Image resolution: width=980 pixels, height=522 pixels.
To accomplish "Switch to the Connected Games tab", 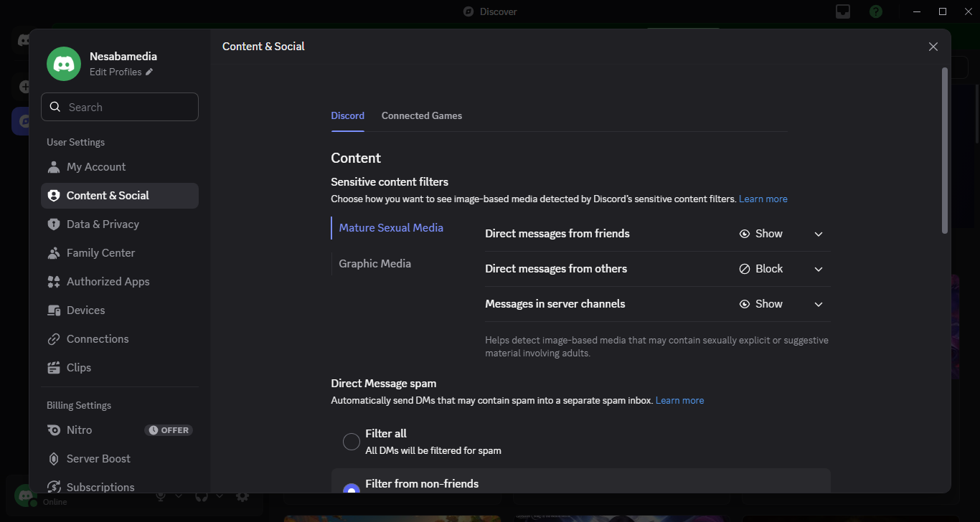I will click(421, 115).
